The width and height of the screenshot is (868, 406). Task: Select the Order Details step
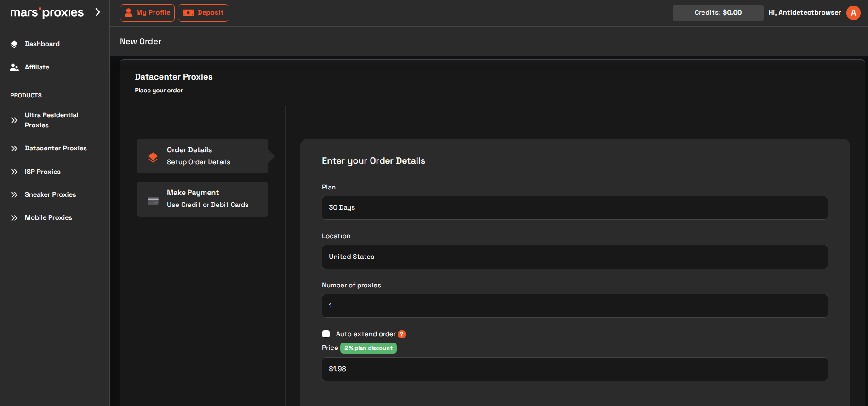tap(202, 156)
